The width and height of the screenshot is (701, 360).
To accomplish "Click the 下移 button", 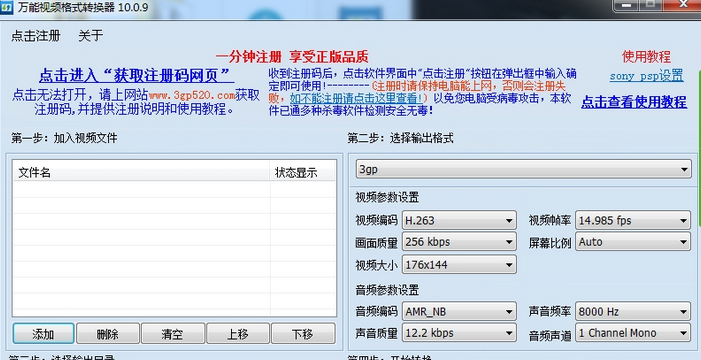I will pos(303,334).
